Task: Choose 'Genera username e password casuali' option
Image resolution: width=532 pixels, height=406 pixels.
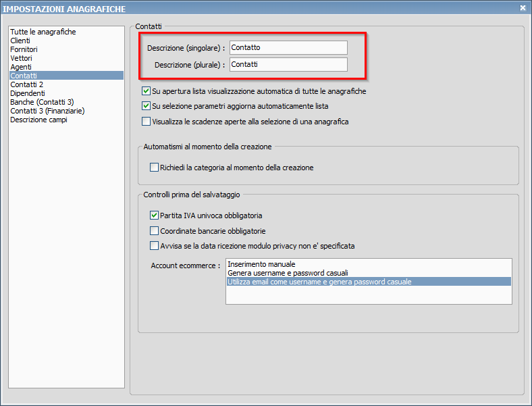Action: coord(369,273)
